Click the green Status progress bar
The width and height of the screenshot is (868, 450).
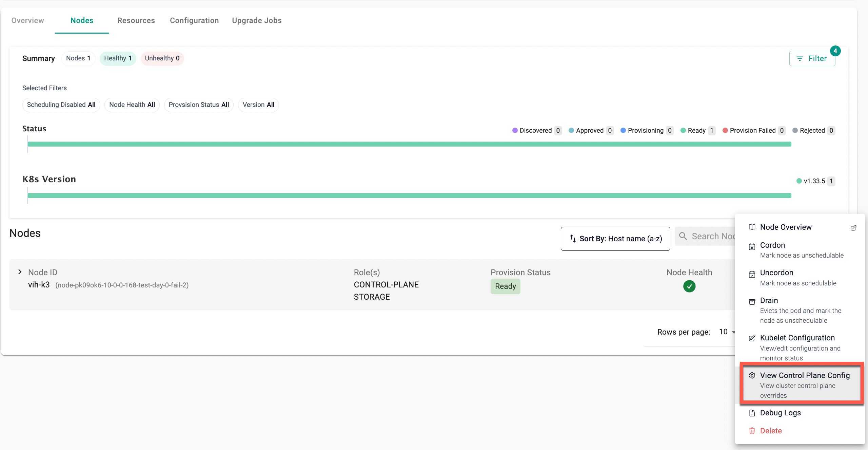tap(409, 144)
